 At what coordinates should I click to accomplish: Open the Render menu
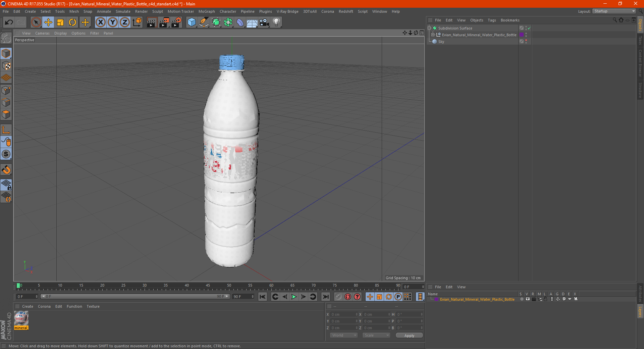tap(141, 11)
